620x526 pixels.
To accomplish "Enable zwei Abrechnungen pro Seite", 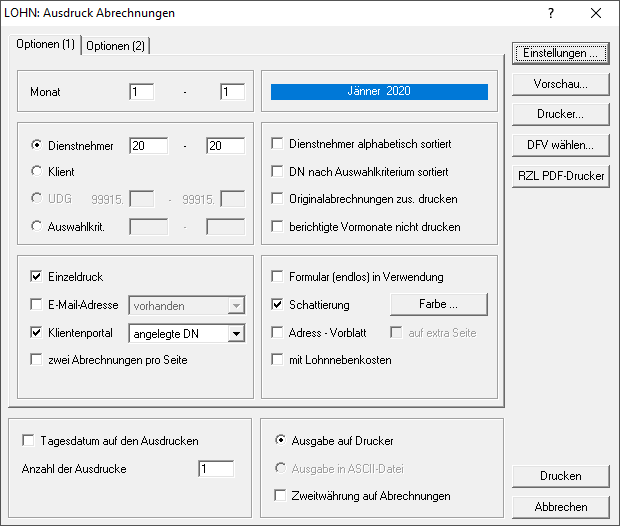I will point(38,360).
